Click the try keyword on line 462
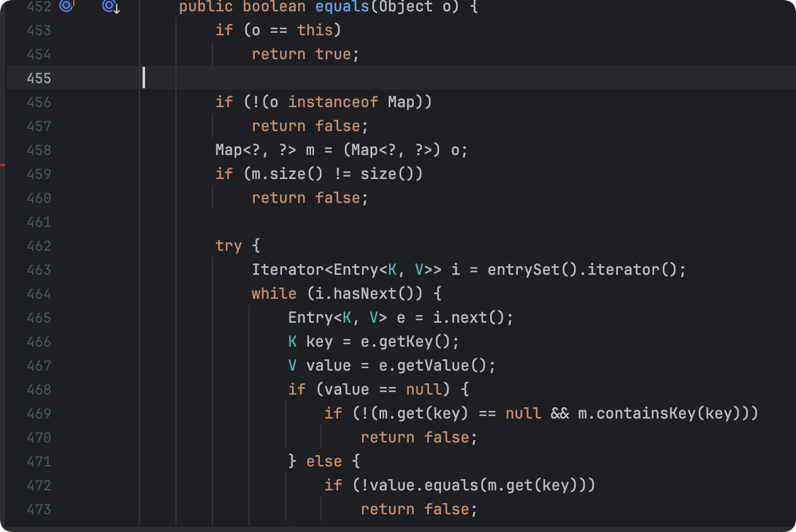The height and width of the screenshot is (532, 796). point(228,246)
